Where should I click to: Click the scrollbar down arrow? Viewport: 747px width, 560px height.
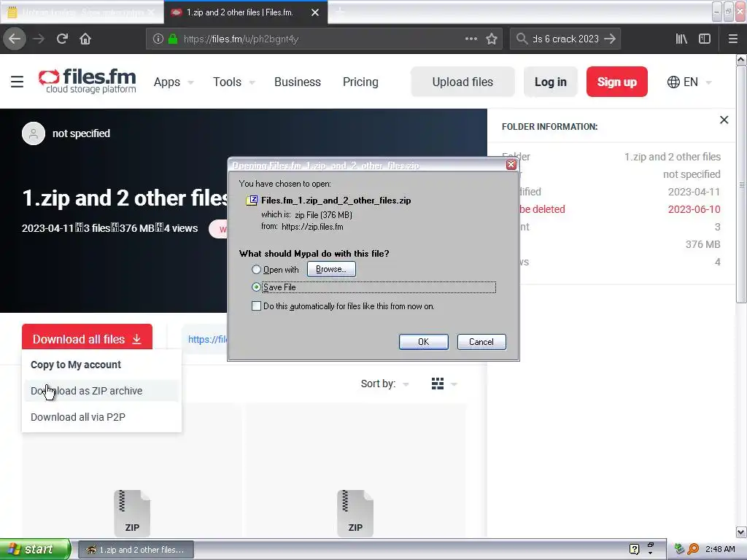pyautogui.click(x=741, y=532)
